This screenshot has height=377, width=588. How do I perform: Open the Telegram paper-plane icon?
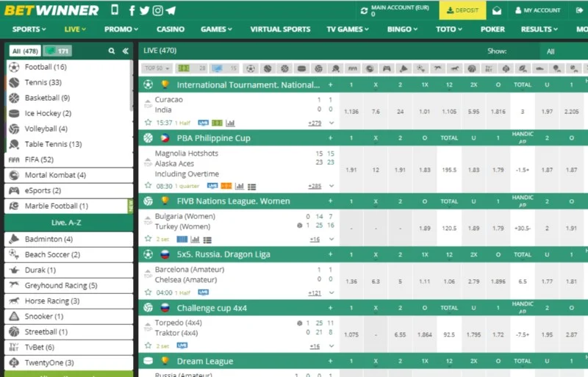coord(171,10)
